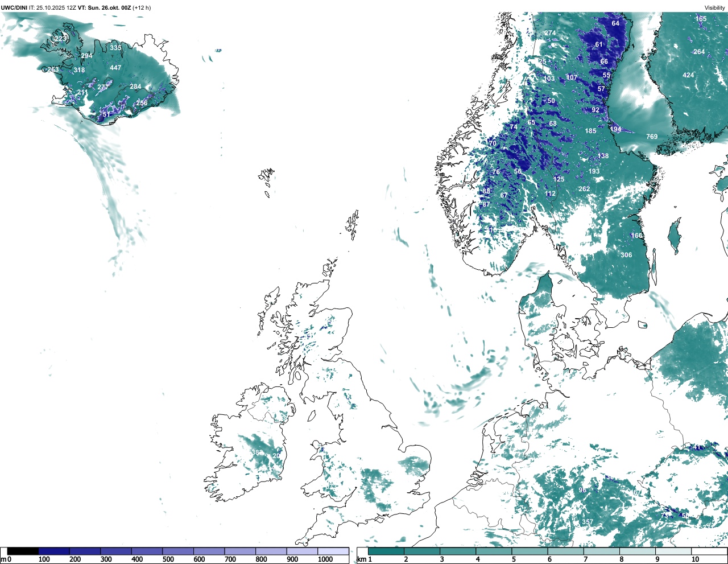Click the visibility value 277 in Iceland

pos(103,87)
